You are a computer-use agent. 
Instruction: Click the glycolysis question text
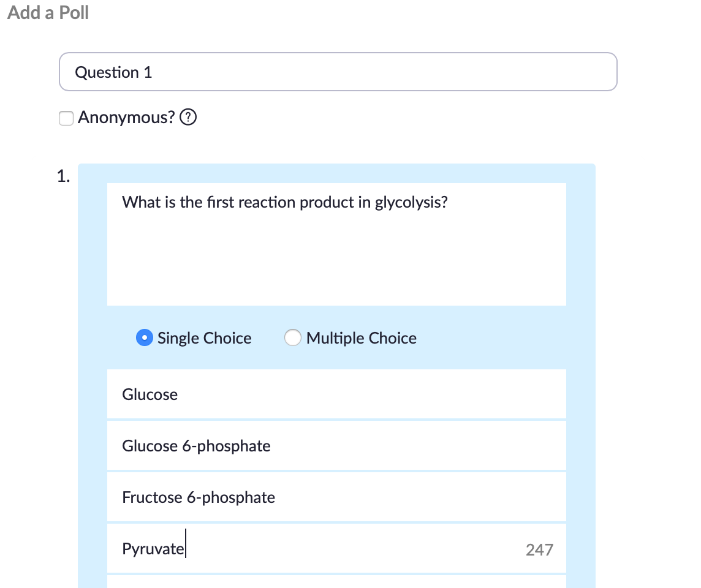coord(285,202)
